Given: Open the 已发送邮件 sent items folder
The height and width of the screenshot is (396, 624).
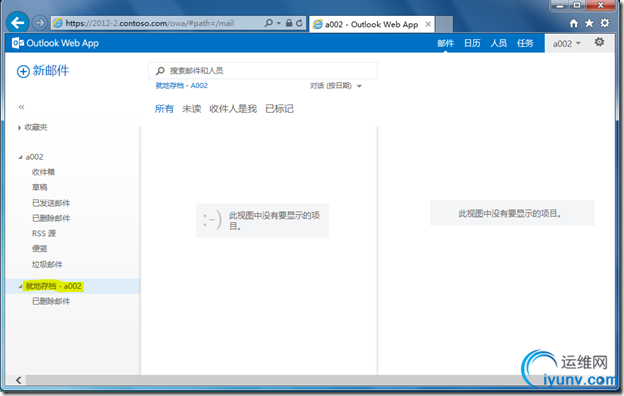Looking at the screenshot, I should [51, 203].
